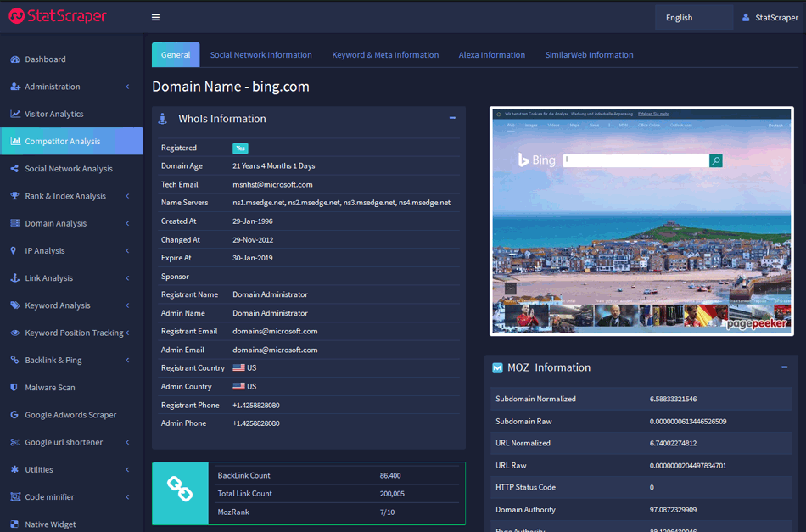Click the MozRank value 7/10
Image resolution: width=806 pixels, height=532 pixels.
click(387, 512)
